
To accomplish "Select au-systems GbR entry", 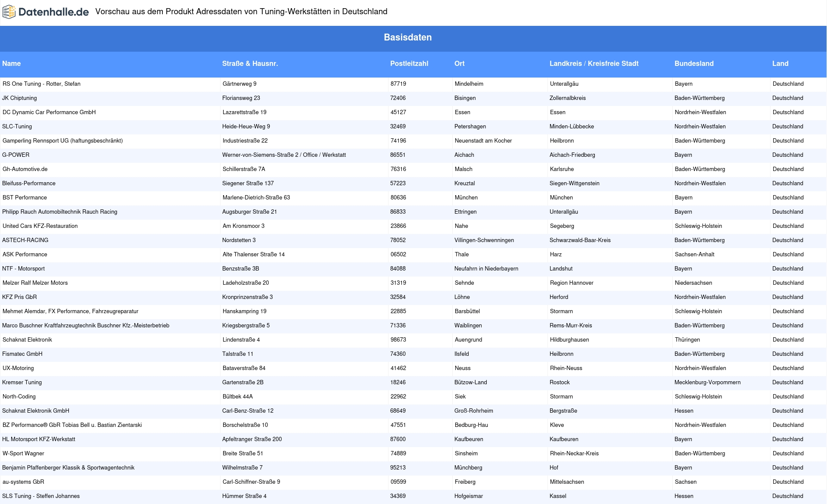I will [x=23, y=482].
